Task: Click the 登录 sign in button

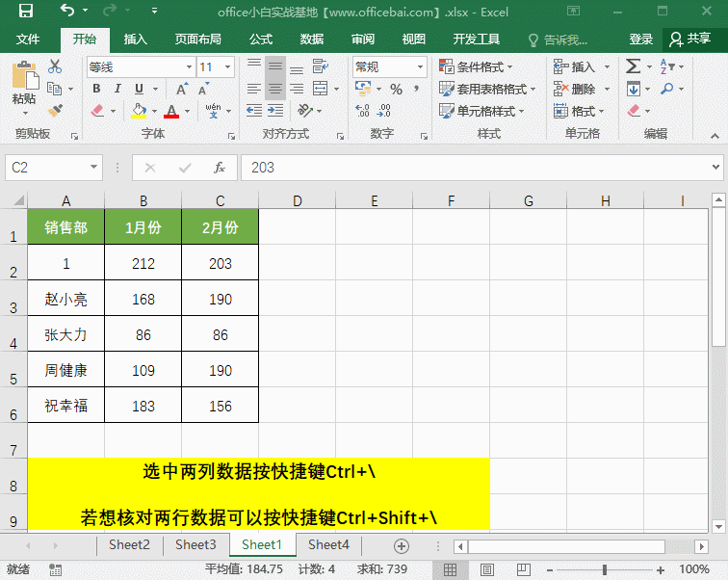Action: [x=640, y=40]
